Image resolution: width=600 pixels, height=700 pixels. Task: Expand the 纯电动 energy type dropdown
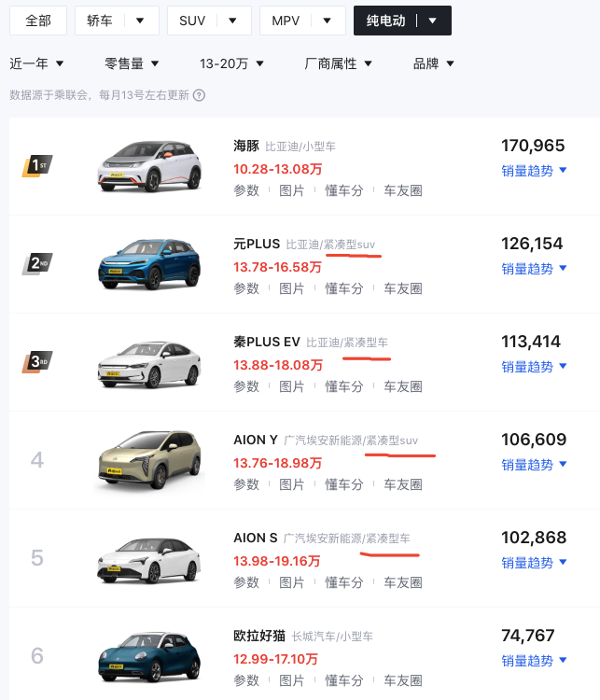pyautogui.click(x=402, y=20)
